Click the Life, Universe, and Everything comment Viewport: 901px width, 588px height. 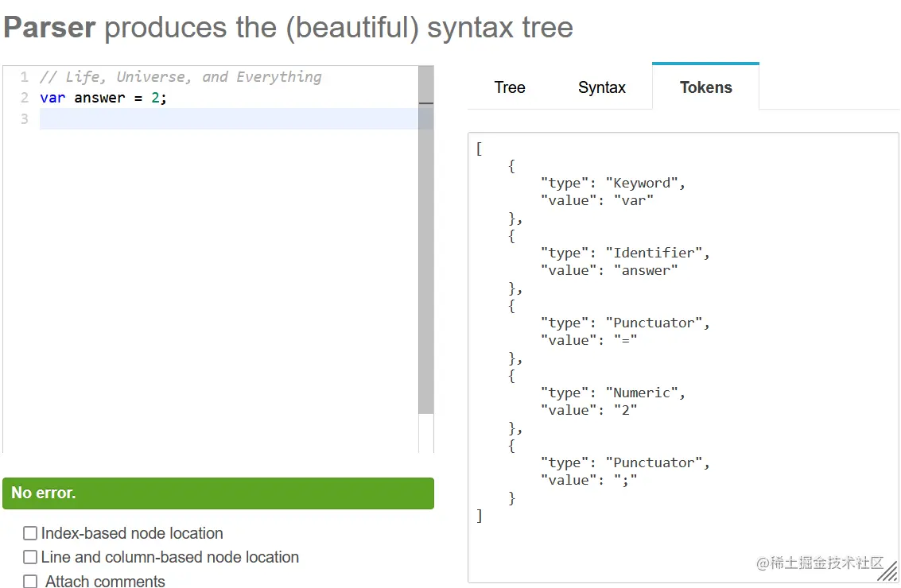[x=181, y=77]
